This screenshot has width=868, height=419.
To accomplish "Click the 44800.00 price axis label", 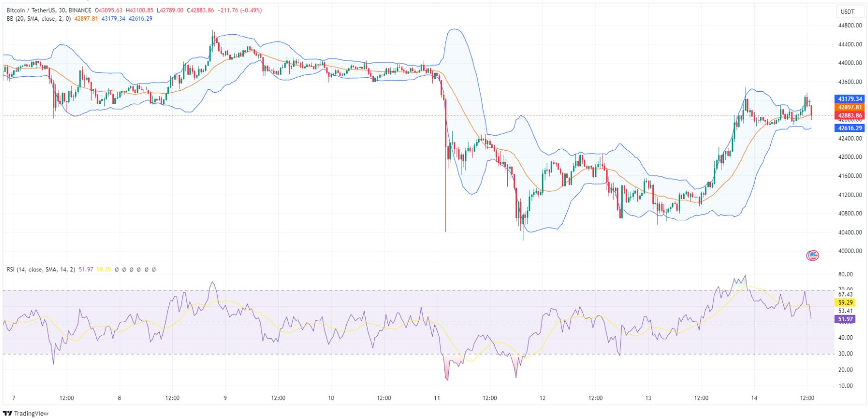I will tap(850, 25).
